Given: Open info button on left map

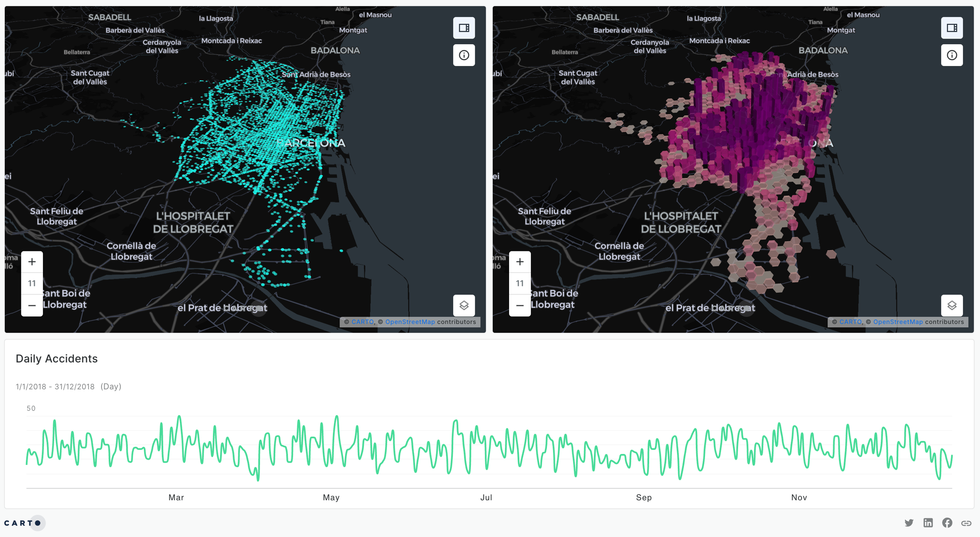Looking at the screenshot, I should pyautogui.click(x=464, y=55).
